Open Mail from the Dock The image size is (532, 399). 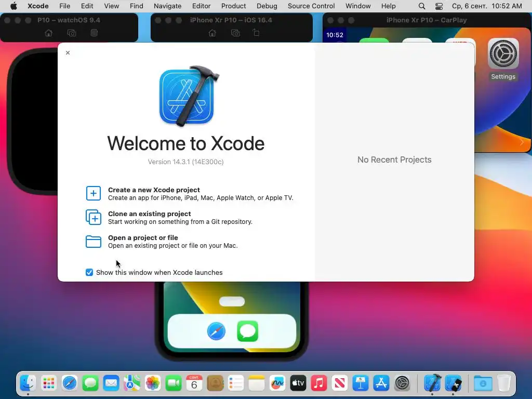(x=111, y=383)
